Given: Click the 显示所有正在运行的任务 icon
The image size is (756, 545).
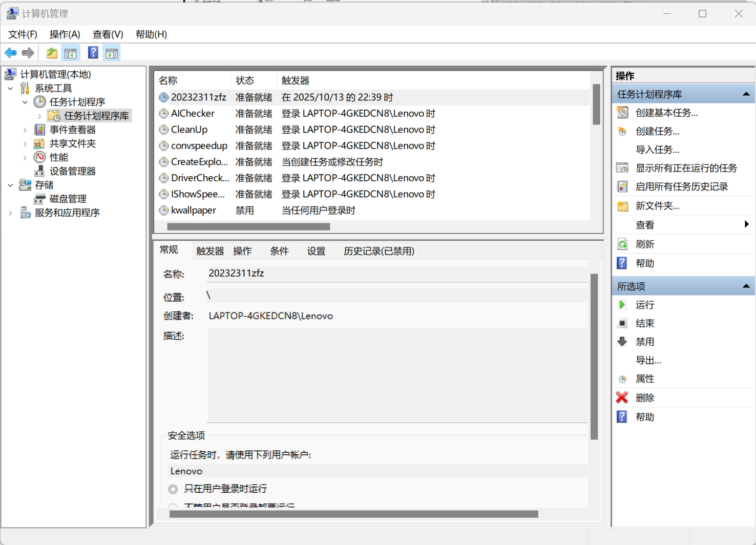Looking at the screenshot, I should pyautogui.click(x=622, y=168).
